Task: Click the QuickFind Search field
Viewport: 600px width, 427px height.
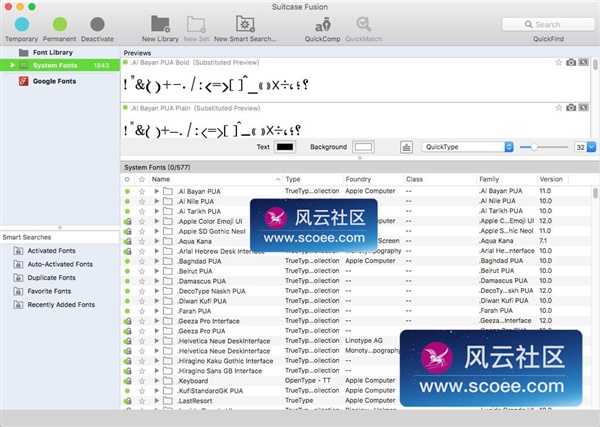Action: coord(548,24)
